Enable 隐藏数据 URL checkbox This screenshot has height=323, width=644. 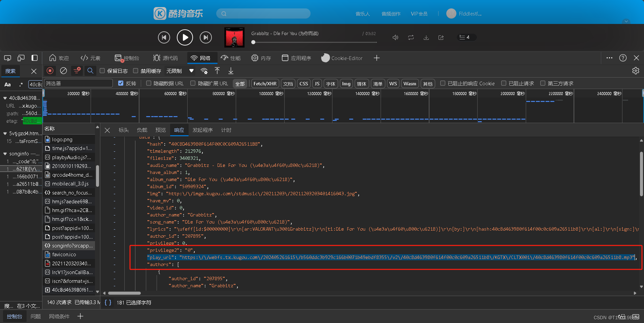149,83
